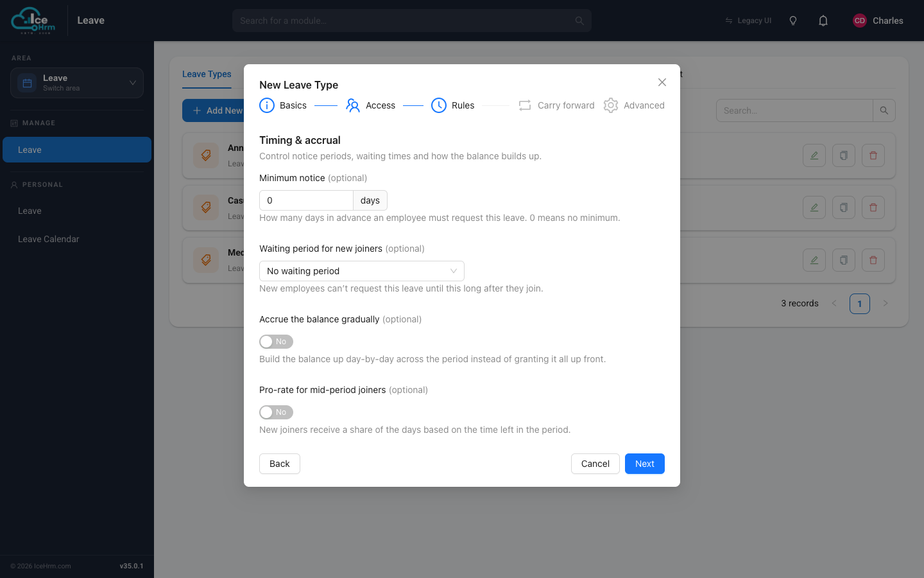Click delete icon for second leave type
924x578 pixels.
[873, 207]
